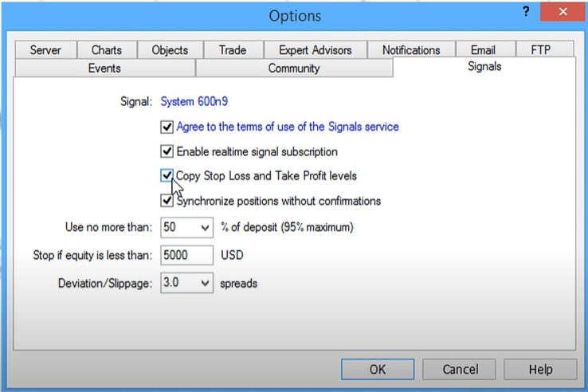Expand the deposit percentage dropdown
This screenshot has height=392, width=588.
(x=205, y=227)
